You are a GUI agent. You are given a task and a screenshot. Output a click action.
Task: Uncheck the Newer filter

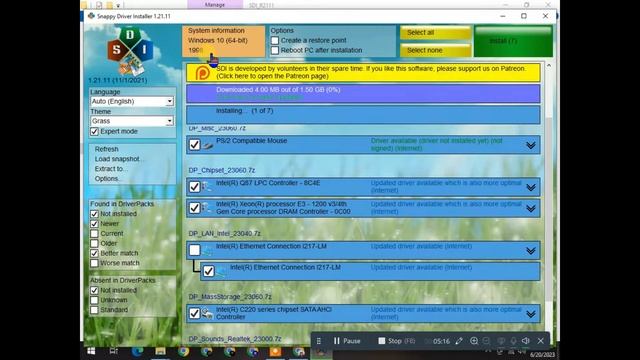pyautogui.click(x=94, y=224)
